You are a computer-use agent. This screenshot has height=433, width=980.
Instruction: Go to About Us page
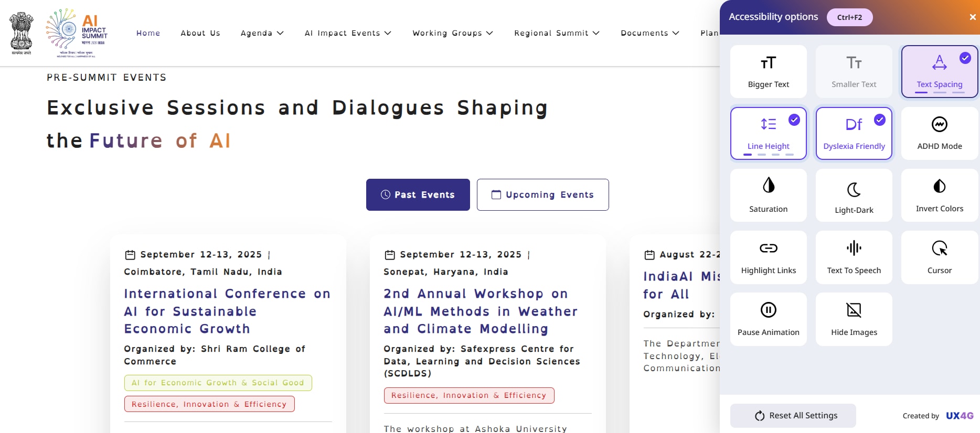pyautogui.click(x=200, y=33)
